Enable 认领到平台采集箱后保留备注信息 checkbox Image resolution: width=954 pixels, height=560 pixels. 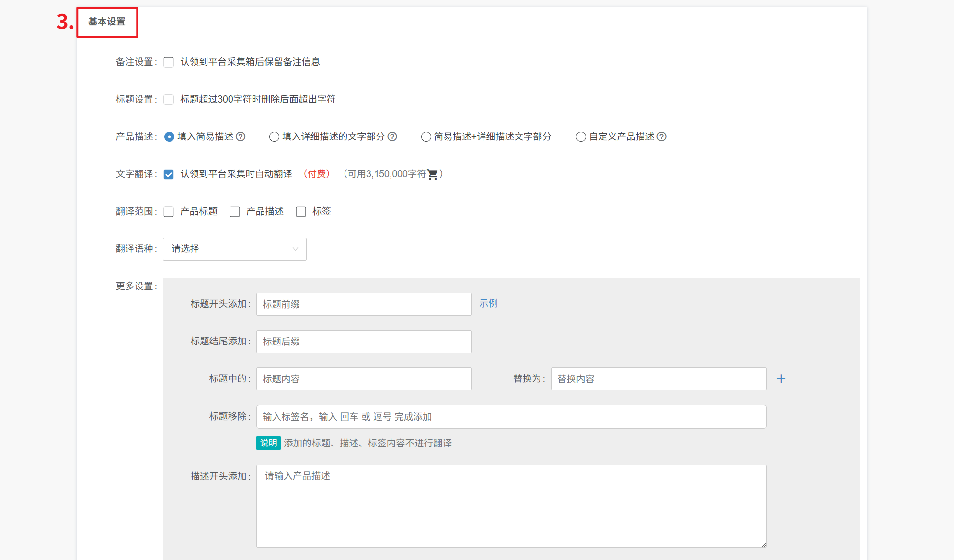click(x=169, y=62)
